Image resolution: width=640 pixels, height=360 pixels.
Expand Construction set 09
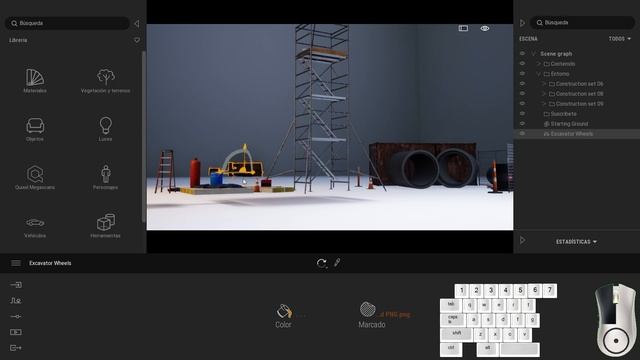coord(544,104)
